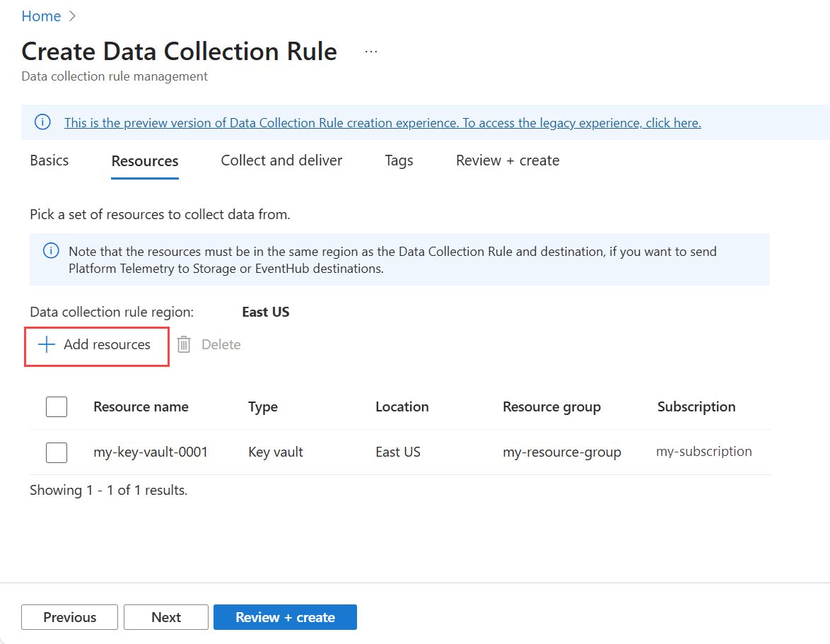
Task: Select the Review + create tab
Action: click(508, 160)
